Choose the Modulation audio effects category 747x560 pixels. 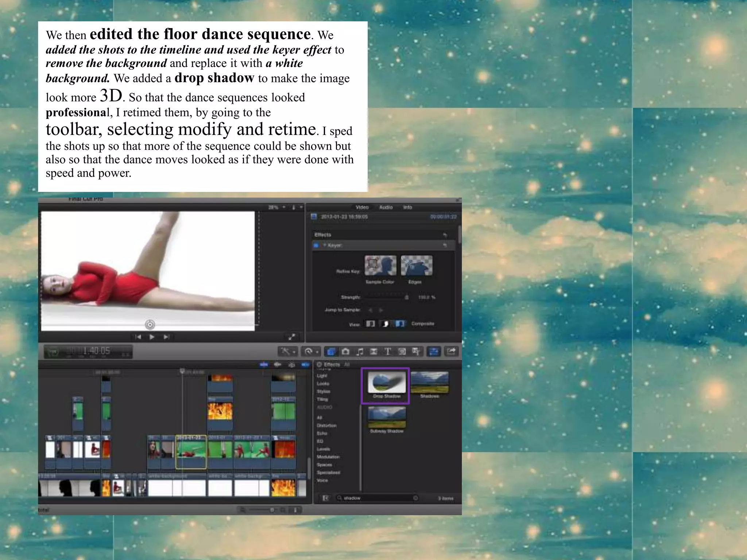(328, 457)
